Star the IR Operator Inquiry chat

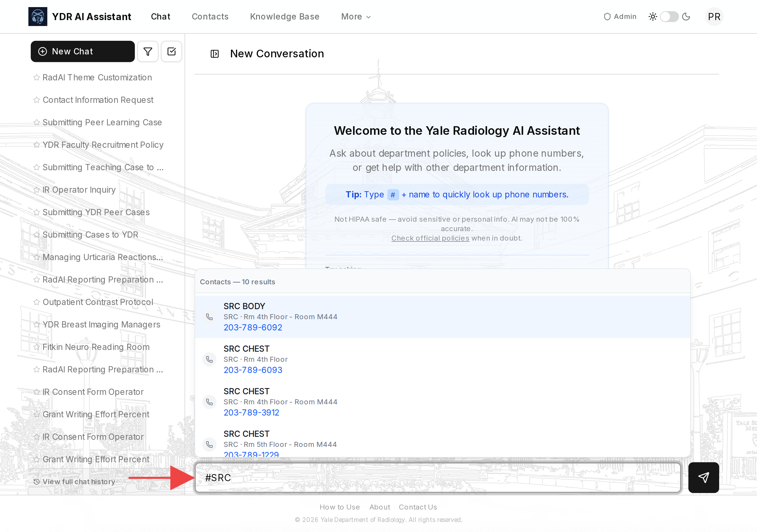point(37,190)
